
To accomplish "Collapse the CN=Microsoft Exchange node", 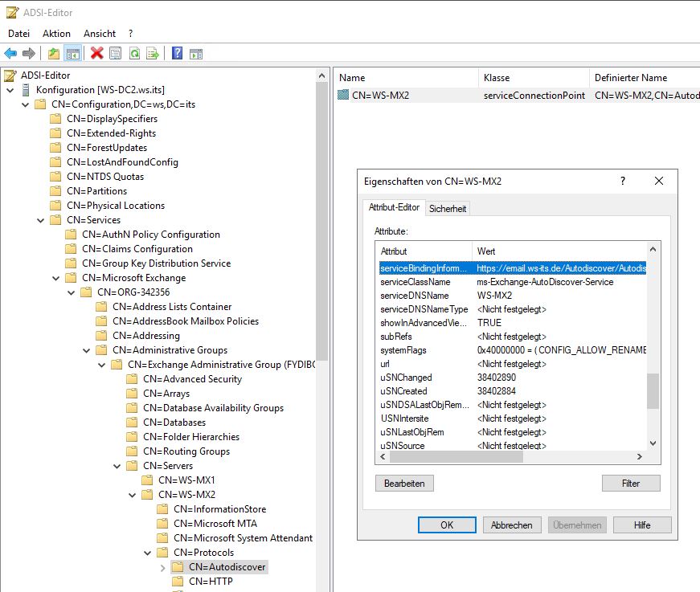I will pyautogui.click(x=55, y=279).
